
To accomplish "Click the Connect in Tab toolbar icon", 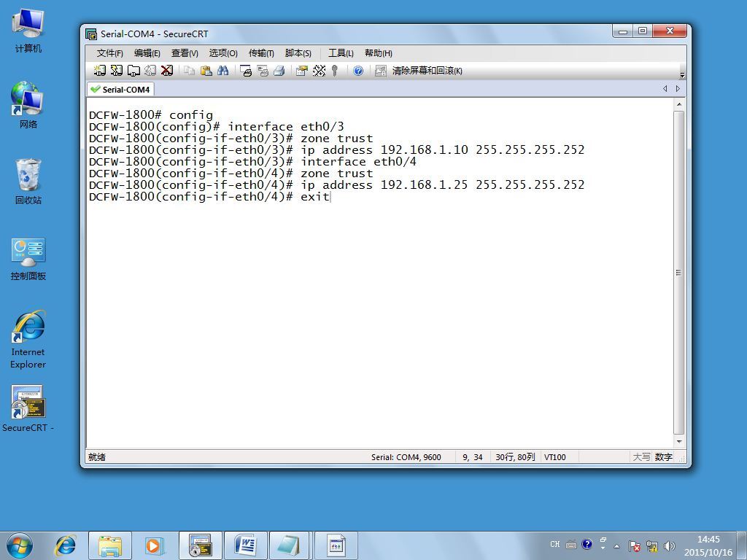I will click(x=133, y=71).
